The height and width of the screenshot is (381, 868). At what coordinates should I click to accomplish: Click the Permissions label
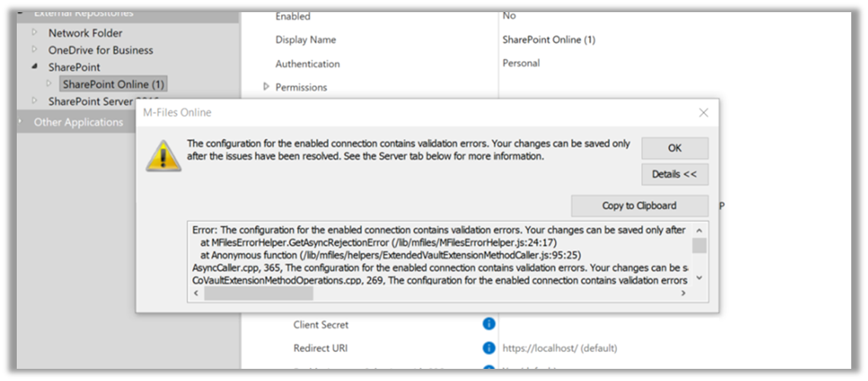coord(302,87)
